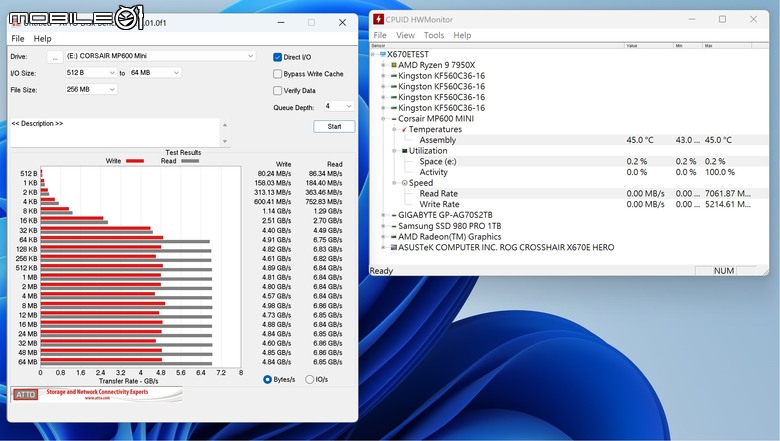
Task: Click the X670ETEST computer icon
Action: tap(383, 54)
